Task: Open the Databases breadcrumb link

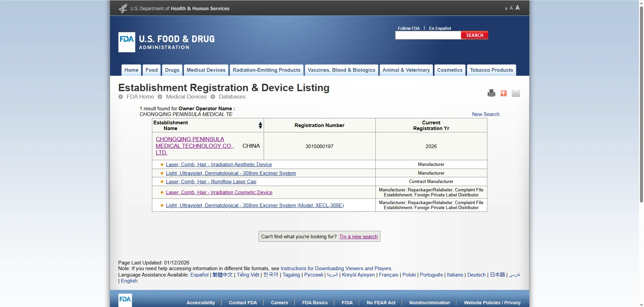Action: tap(232, 97)
